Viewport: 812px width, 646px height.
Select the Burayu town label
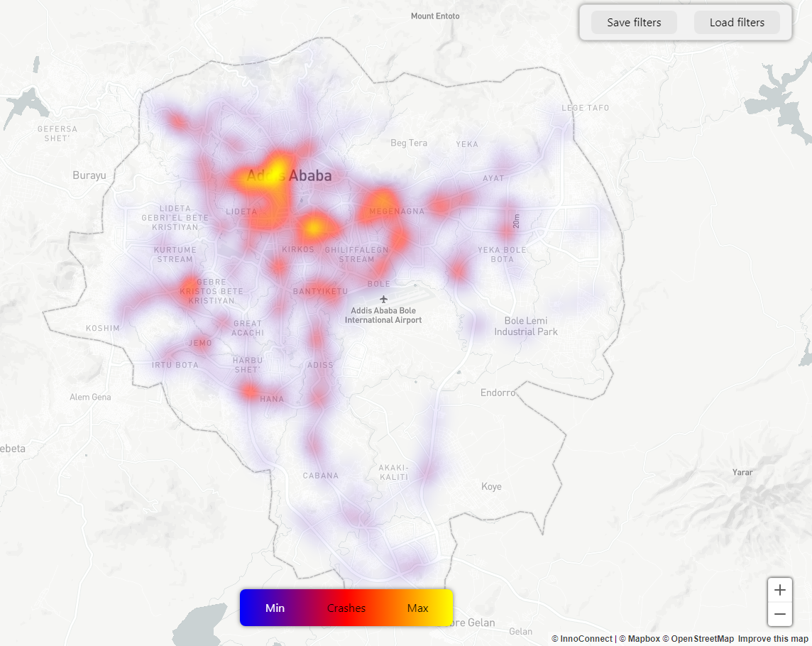click(x=89, y=175)
